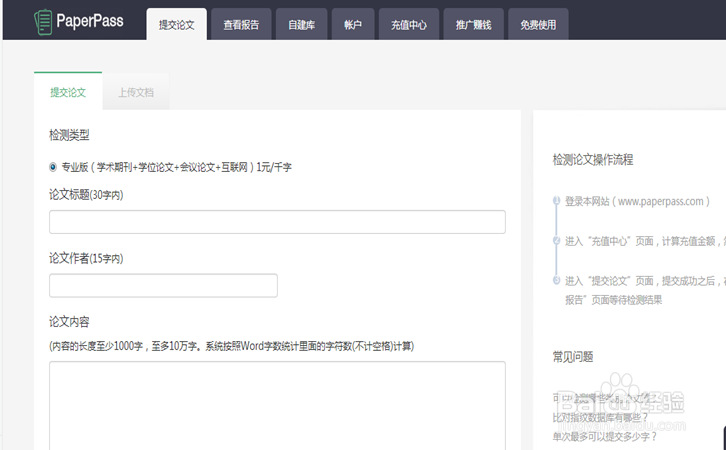Open the 单次最多可以提交多少字 question link
Screen dimensions: 726x450
[x=605, y=437]
